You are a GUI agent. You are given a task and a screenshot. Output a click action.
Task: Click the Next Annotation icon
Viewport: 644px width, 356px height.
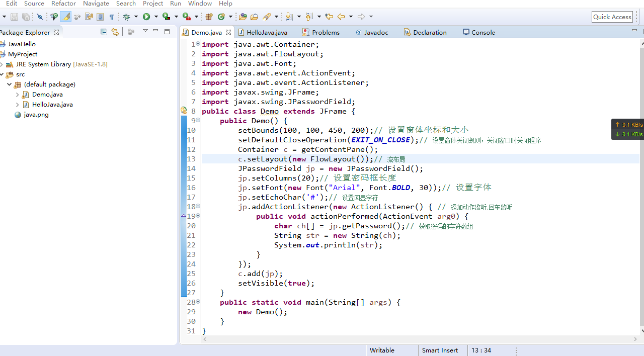click(x=288, y=16)
